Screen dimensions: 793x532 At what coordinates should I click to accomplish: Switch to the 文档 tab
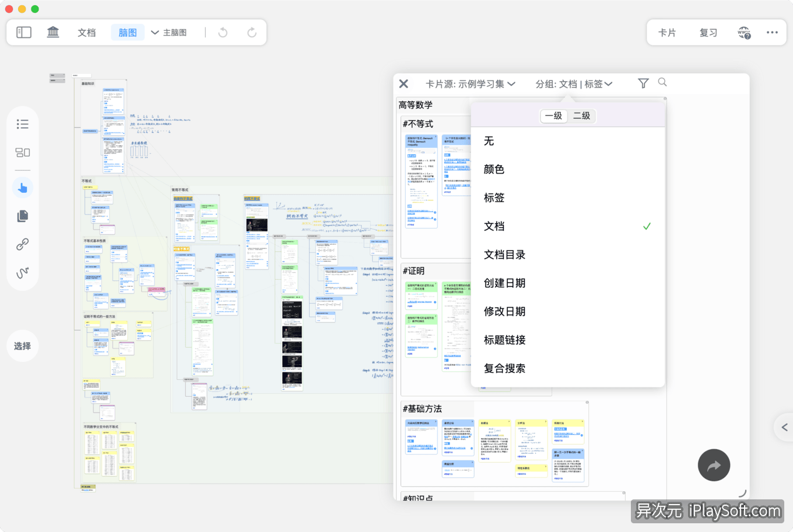click(x=86, y=32)
